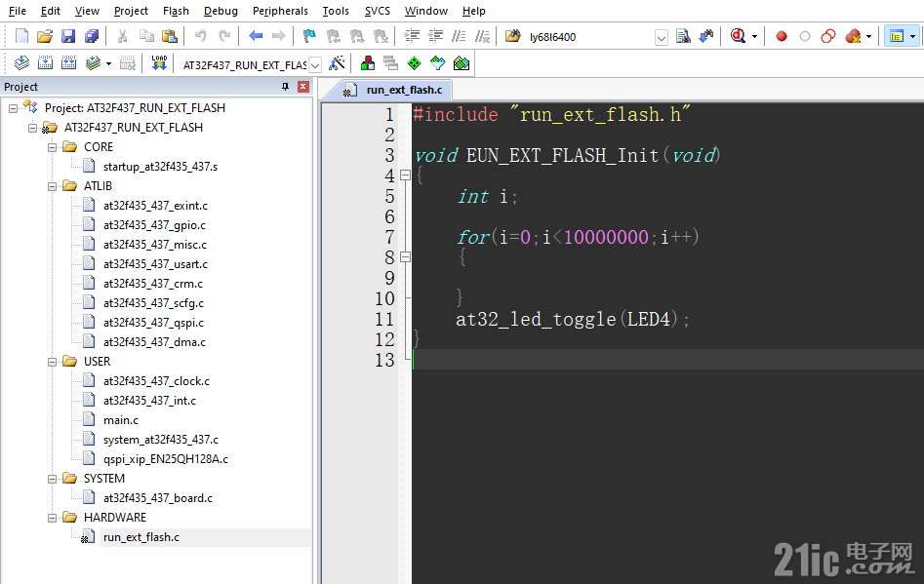Click the Batch Build icon
The width and height of the screenshot is (924, 584).
pos(93,63)
